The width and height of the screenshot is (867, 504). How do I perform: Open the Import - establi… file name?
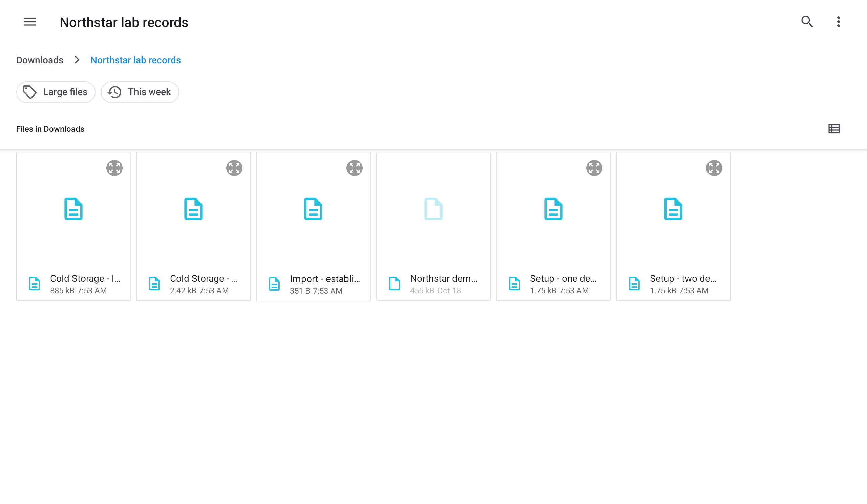tap(325, 279)
